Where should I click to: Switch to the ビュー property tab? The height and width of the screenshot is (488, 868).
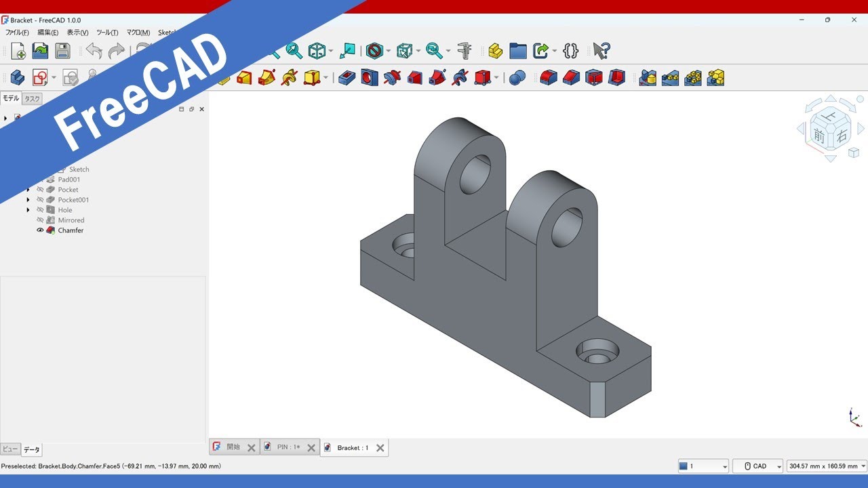(10, 449)
